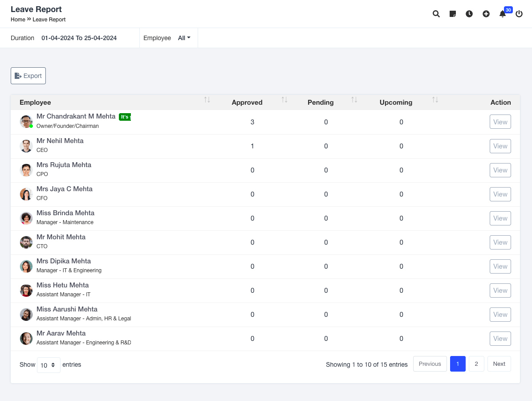Open the search icon in header
This screenshot has height=401, width=532.
(x=436, y=14)
